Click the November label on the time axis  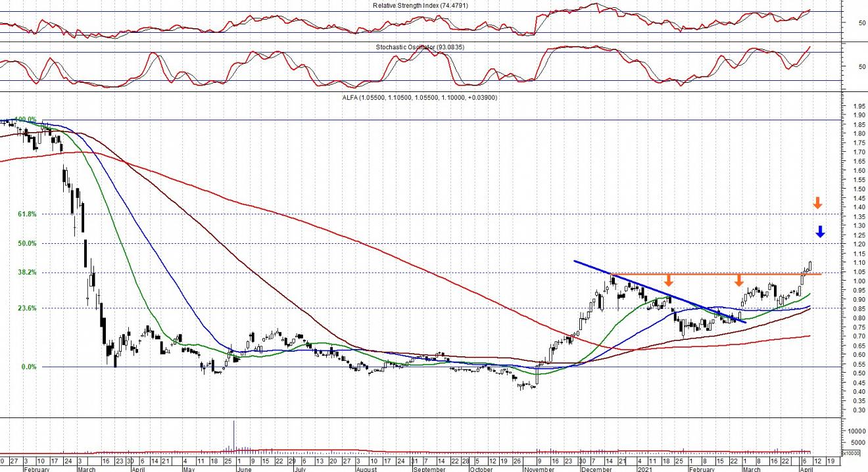538,469
